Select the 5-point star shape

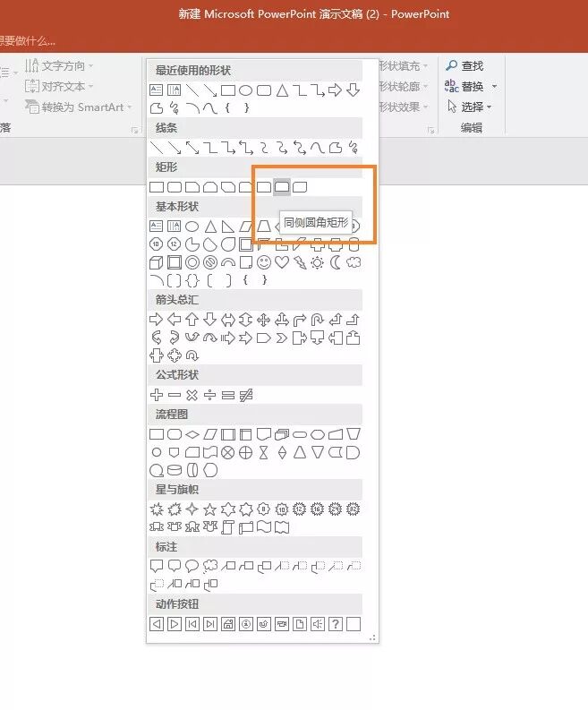(209, 509)
